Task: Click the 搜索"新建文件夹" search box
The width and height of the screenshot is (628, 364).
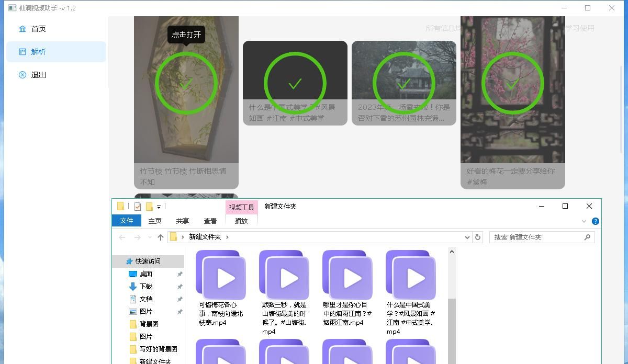Action: pyautogui.click(x=542, y=237)
